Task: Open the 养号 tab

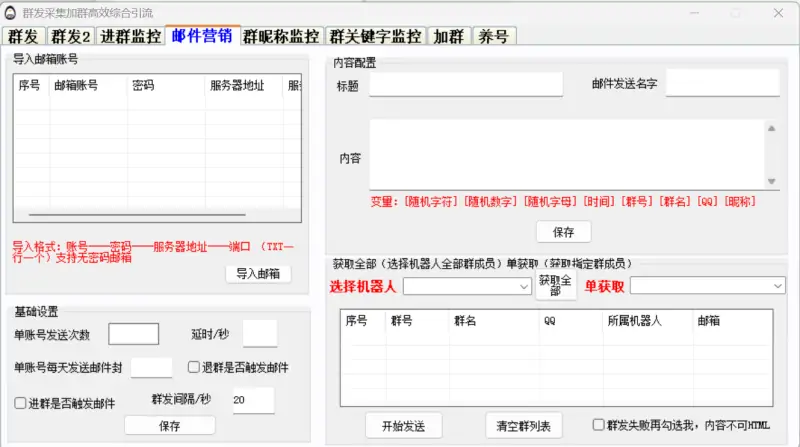Action: coord(494,37)
